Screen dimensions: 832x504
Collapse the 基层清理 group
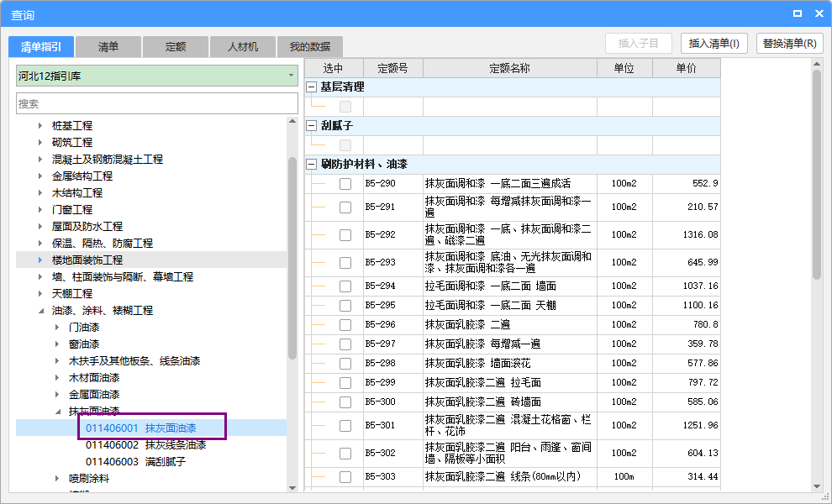[312, 87]
